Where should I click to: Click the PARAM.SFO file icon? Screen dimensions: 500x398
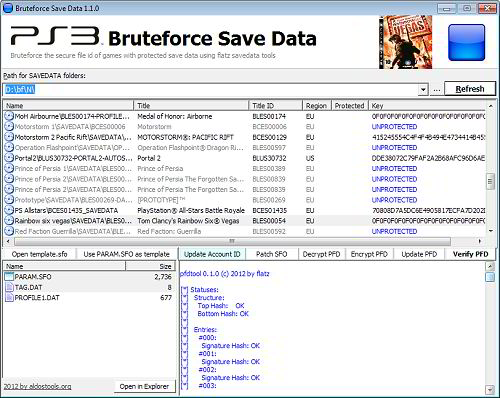tap(9, 277)
